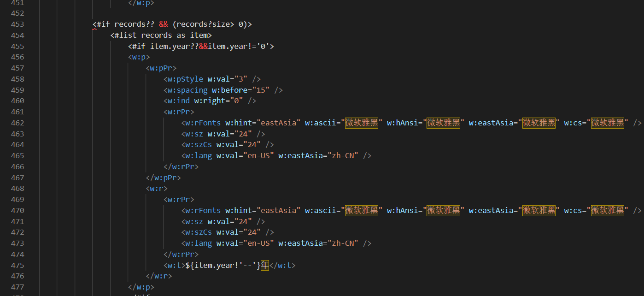
Task: Click line number 453 in the gutter
Action: click(17, 24)
